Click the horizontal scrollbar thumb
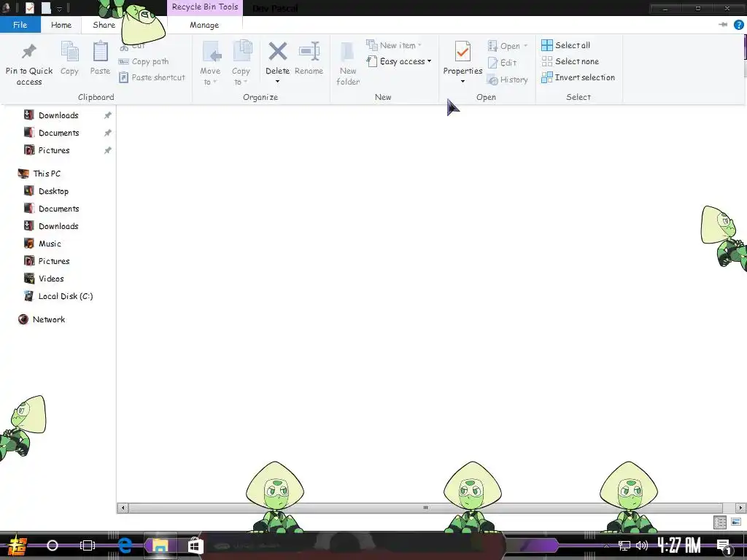 [x=425, y=507]
